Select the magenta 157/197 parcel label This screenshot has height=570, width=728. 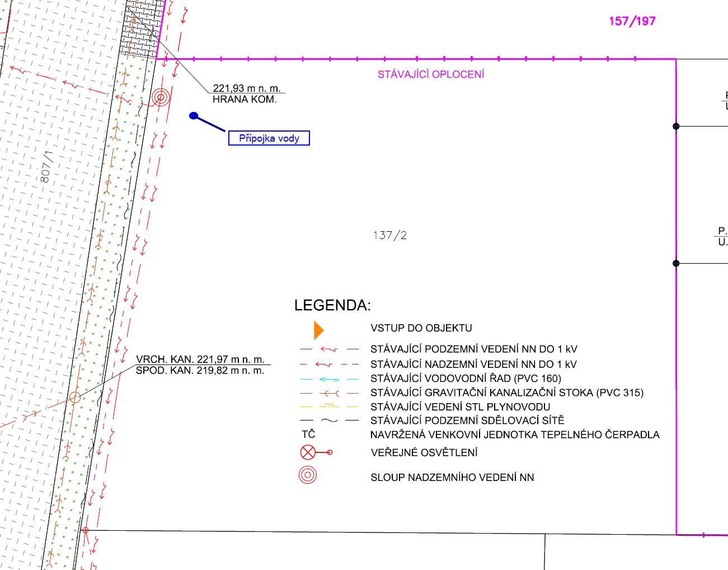click(632, 21)
